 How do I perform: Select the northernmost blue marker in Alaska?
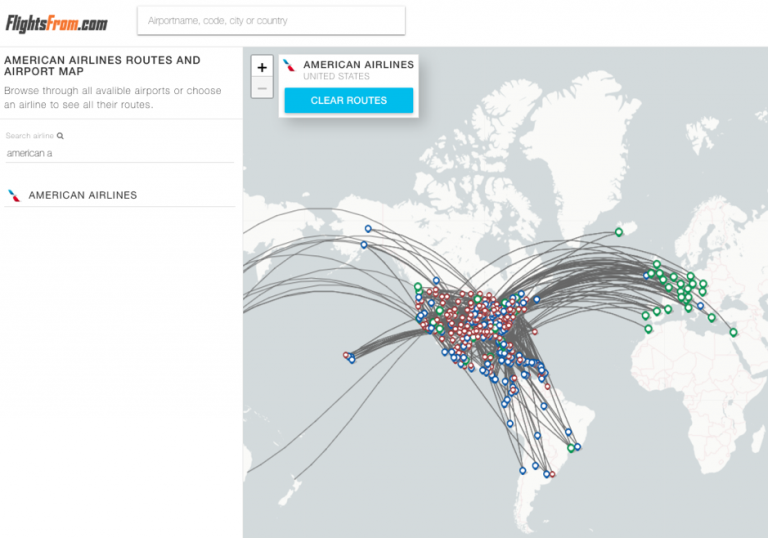368,228
